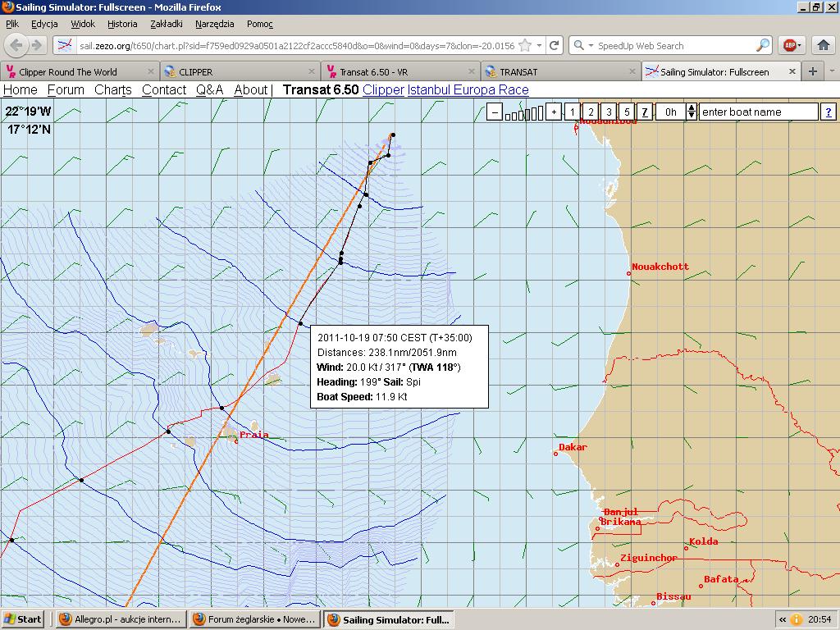Open the Clipper race link
Image resolution: width=840 pixels, height=630 pixels.
pyautogui.click(x=383, y=90)
